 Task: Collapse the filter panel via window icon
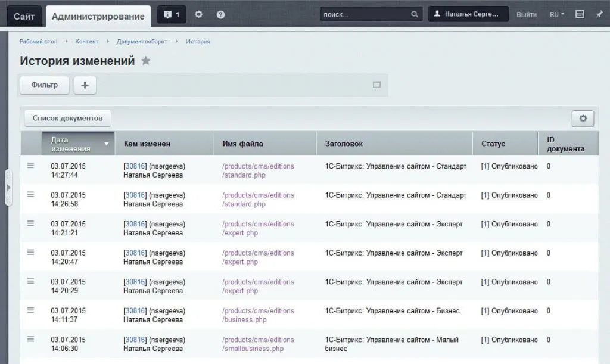click(376, 85)
